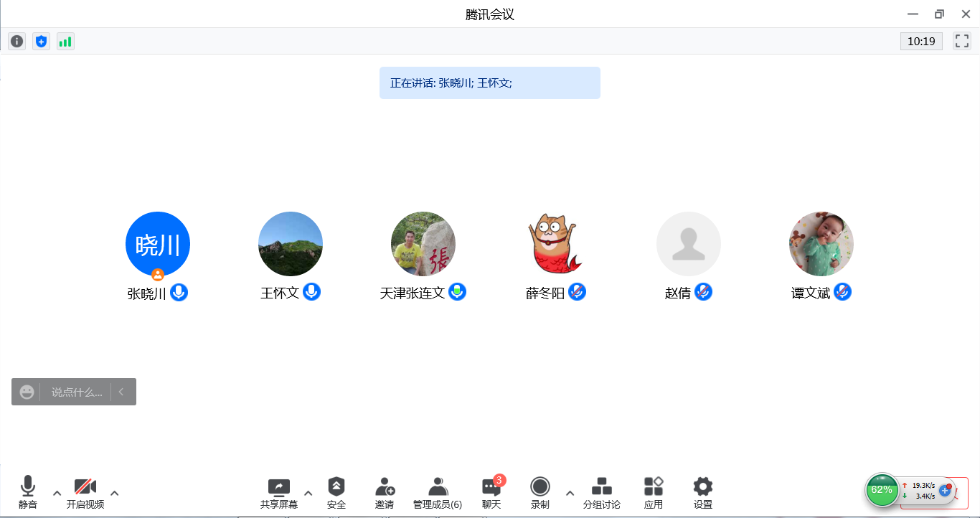Open the 分组讨论 breakout rooms
The image size is (980, 518).
click(601, 491)
